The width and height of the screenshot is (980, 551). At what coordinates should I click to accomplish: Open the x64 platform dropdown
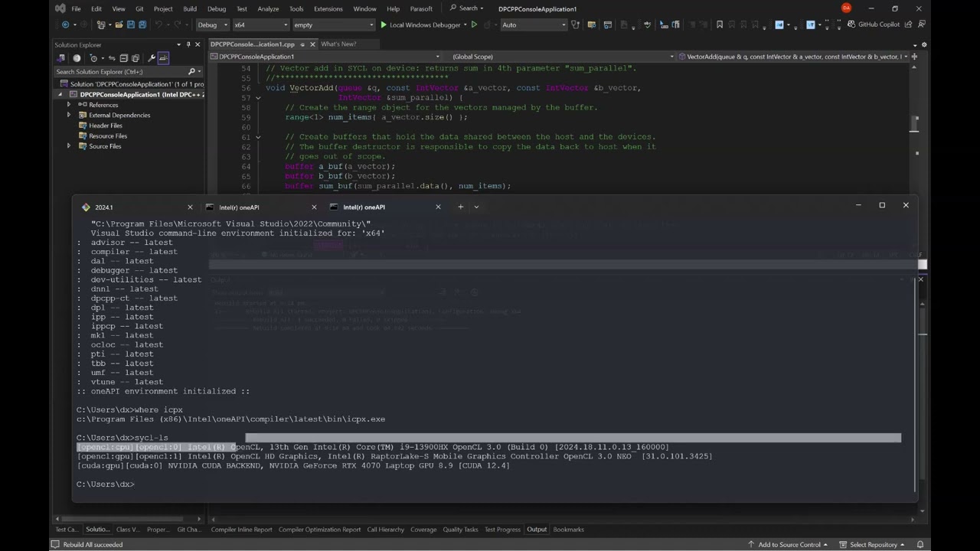point(260,24)
